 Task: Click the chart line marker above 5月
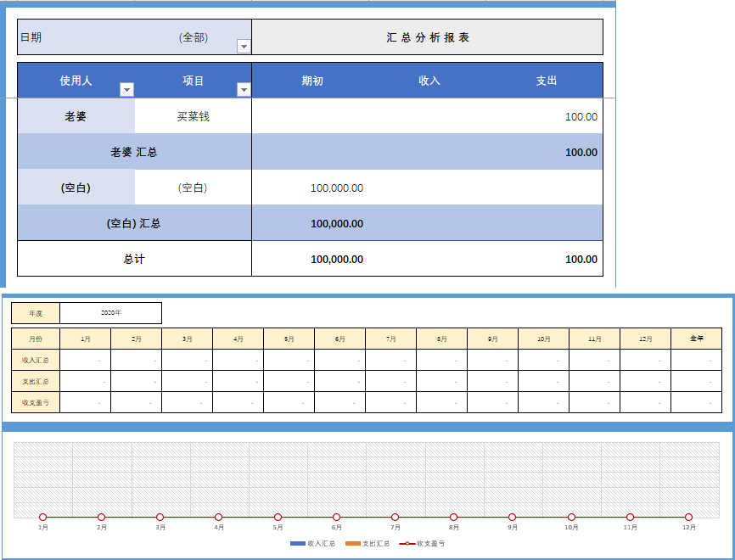pyautogui.click(x=278, y=517)
